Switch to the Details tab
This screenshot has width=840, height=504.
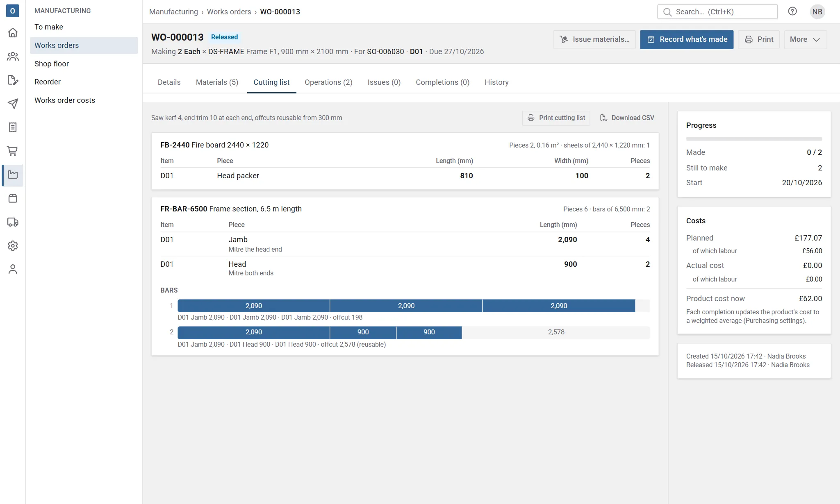(x=169, y=82)
